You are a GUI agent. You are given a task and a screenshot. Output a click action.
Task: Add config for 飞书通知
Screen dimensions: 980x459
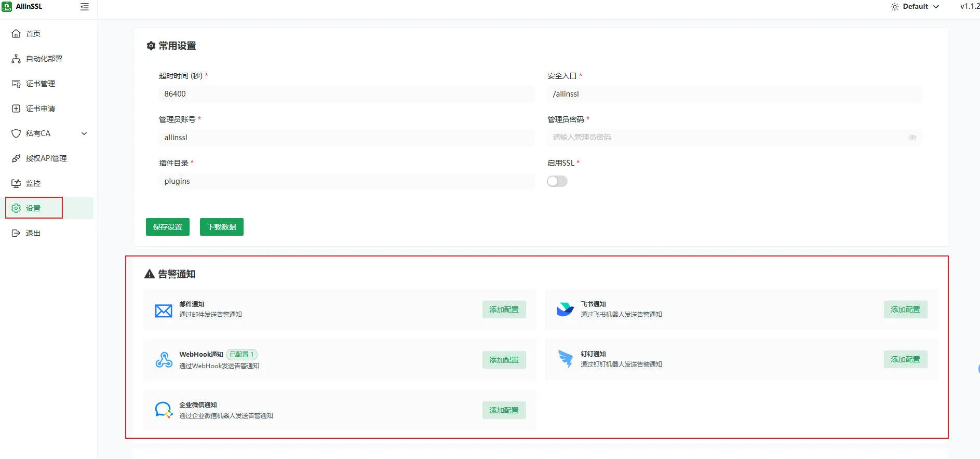click(x=905, y=309)
